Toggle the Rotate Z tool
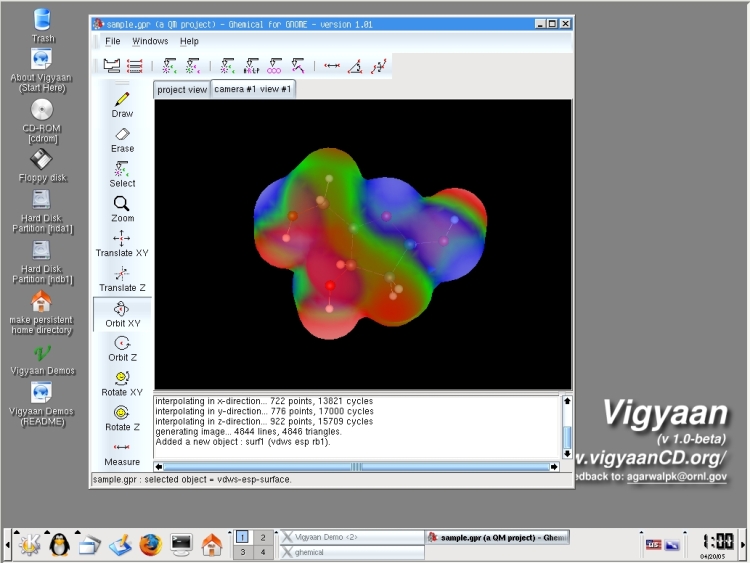This screenshot has height=563, width=750. 122,417
